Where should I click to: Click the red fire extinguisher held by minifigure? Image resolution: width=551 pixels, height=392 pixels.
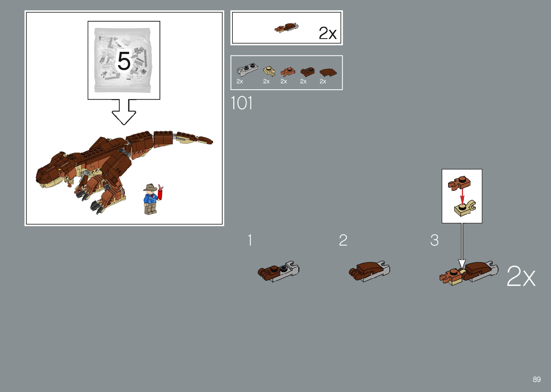(160, 193)
